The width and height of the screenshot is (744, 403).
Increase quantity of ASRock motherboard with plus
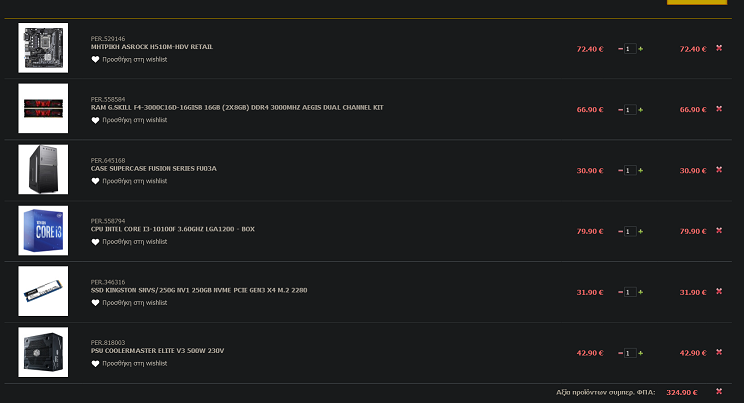[641, 49]
